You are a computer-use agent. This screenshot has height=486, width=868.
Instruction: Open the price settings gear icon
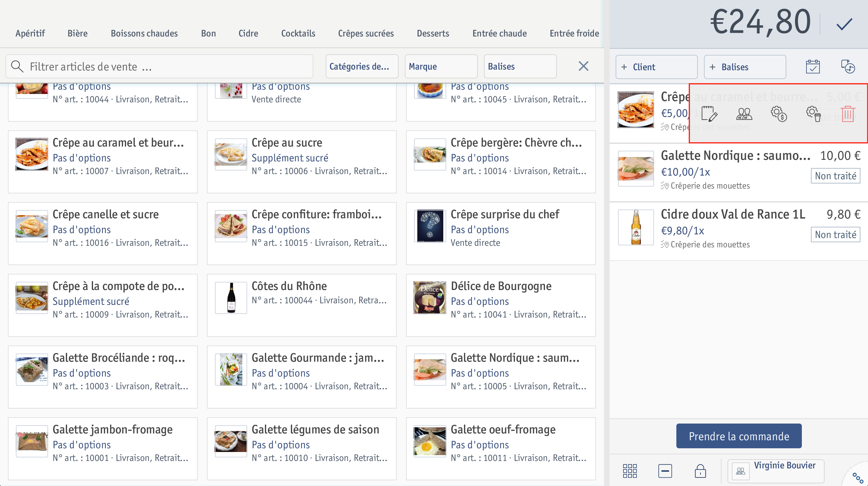click(x=779, y=113)
